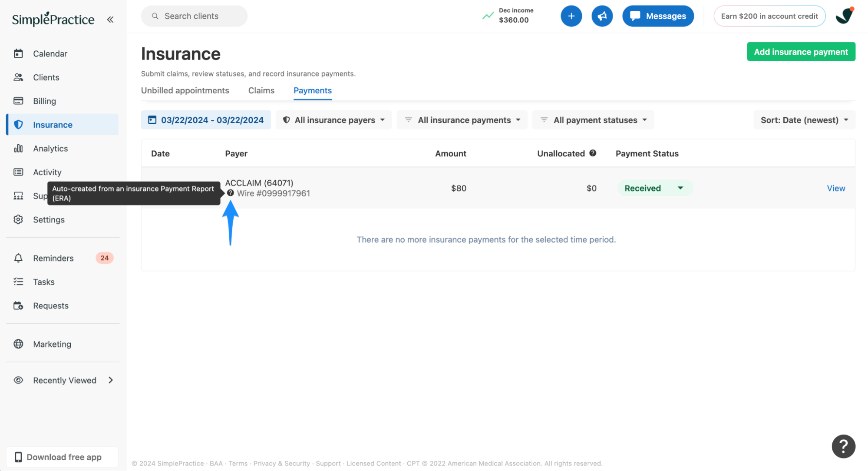Screen dimensions: 868x471
Task: Click the Requests calendar-clock icon
Action: point(18,305)
